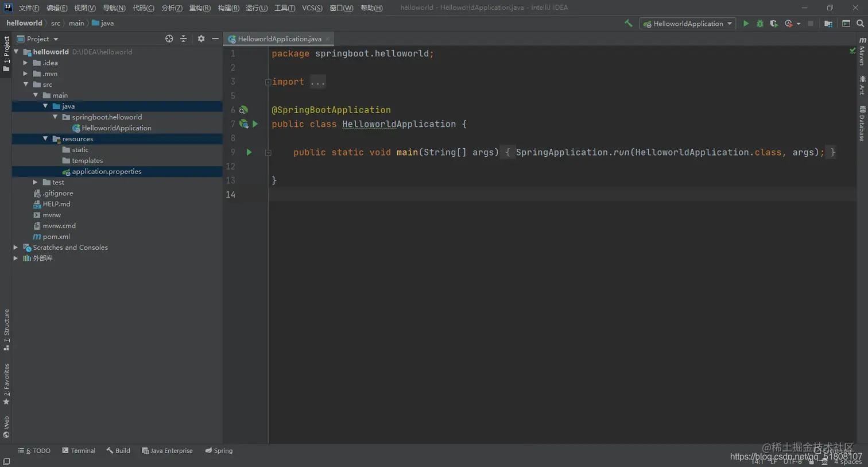Collapse the helloworld root node
The image size is (868, 467).
[x=16, y=52]
